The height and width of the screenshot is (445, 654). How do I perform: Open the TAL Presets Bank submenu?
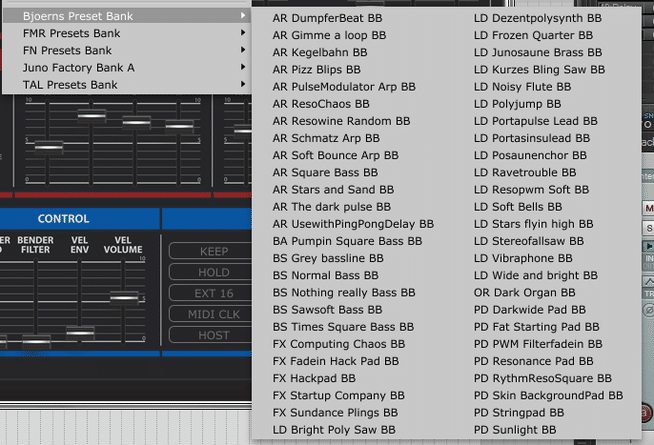click(x=127, y=84)
